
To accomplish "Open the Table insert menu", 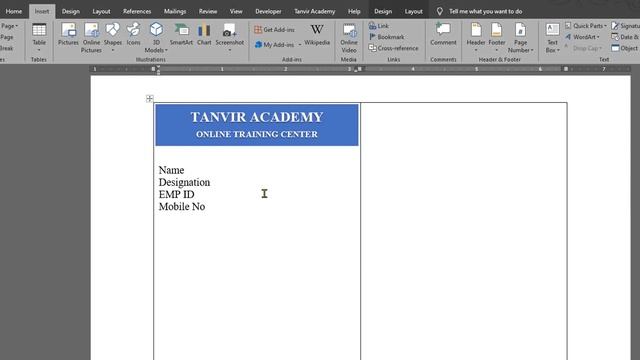I will (39, 38).
